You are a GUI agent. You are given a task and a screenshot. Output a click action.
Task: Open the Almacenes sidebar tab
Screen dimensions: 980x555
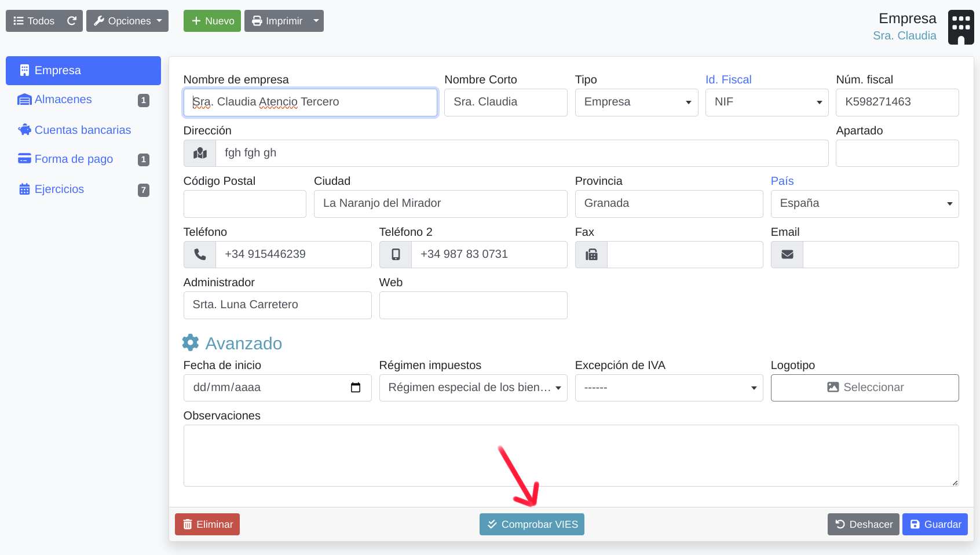tap(83, 100)
